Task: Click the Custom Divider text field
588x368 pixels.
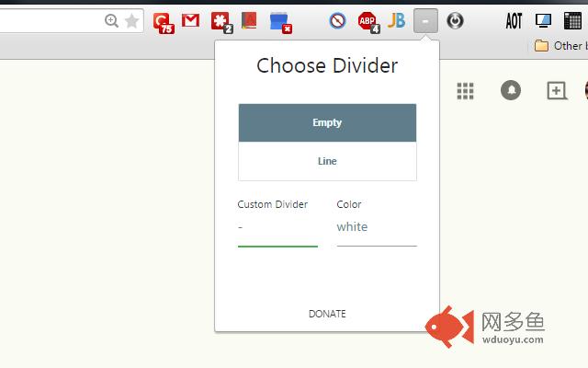Action: 277,227
